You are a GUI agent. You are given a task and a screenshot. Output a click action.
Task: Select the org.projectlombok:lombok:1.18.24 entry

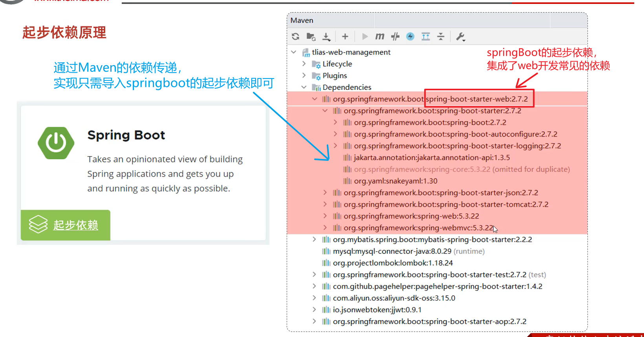(x=393, y=263)
